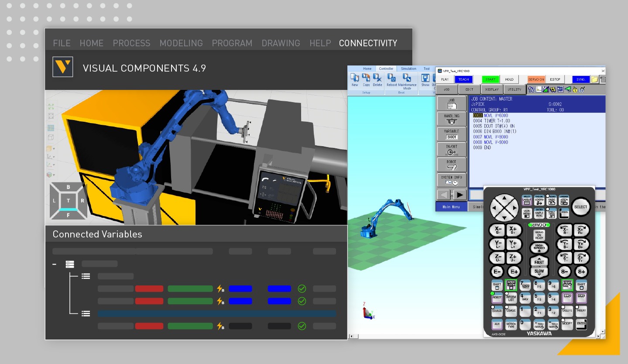Click the Maintenance Mode icon
Image resolution: width=628 pixels, height=364 pixels.
[407, 81]
